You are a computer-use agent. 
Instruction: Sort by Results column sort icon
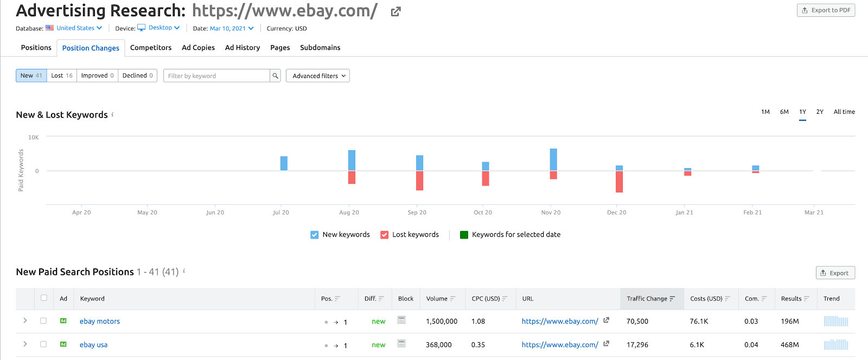(x=807, y=299)
